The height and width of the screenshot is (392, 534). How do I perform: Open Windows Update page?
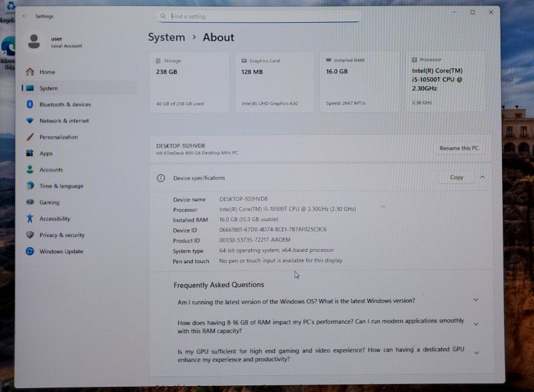79,251
